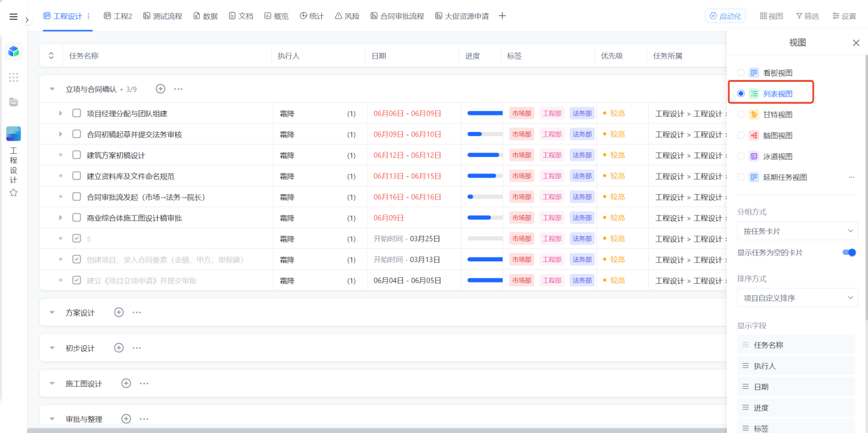Image resolution: width=868 pixels, height=433 pixels.
Task: Open 分组方式 dropdown 按任务卡片
Action: (797, 231)
